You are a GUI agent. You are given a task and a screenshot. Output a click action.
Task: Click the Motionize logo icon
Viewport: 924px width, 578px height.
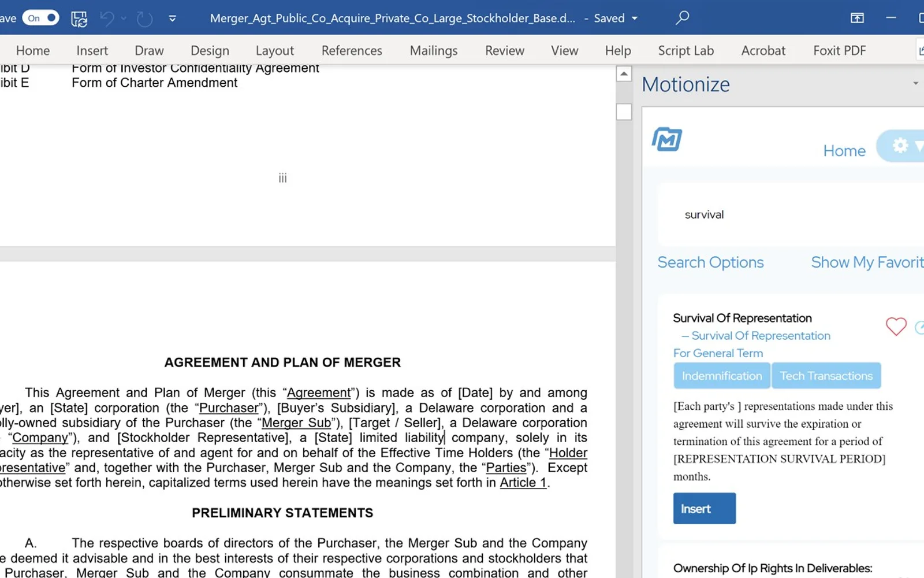tap(667, 139)
